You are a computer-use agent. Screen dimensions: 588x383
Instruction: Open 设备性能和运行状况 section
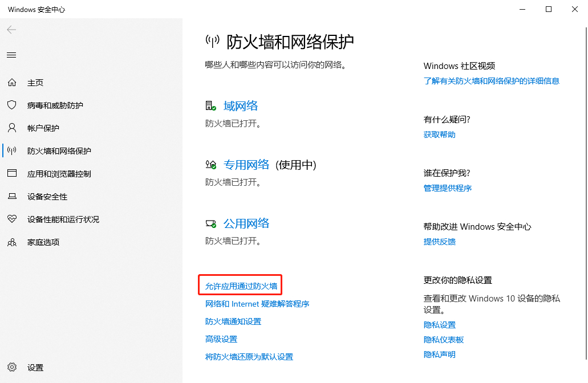(63, 219)
